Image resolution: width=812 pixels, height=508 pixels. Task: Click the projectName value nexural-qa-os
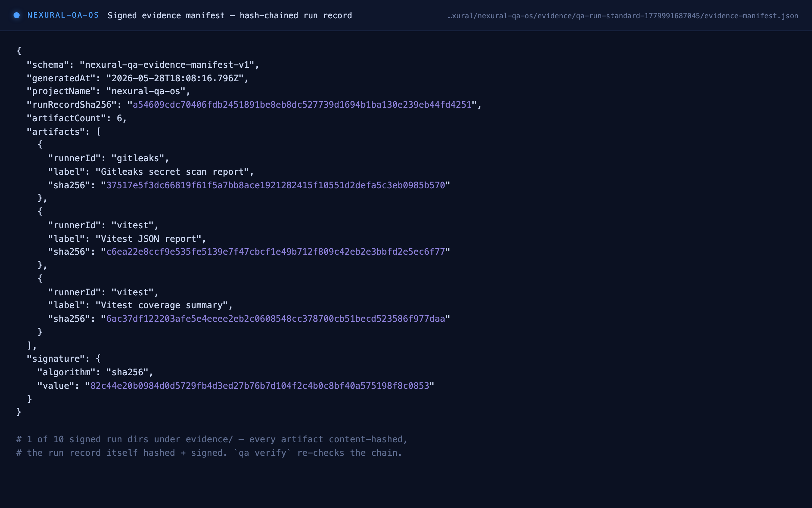[x=146, y=91]
